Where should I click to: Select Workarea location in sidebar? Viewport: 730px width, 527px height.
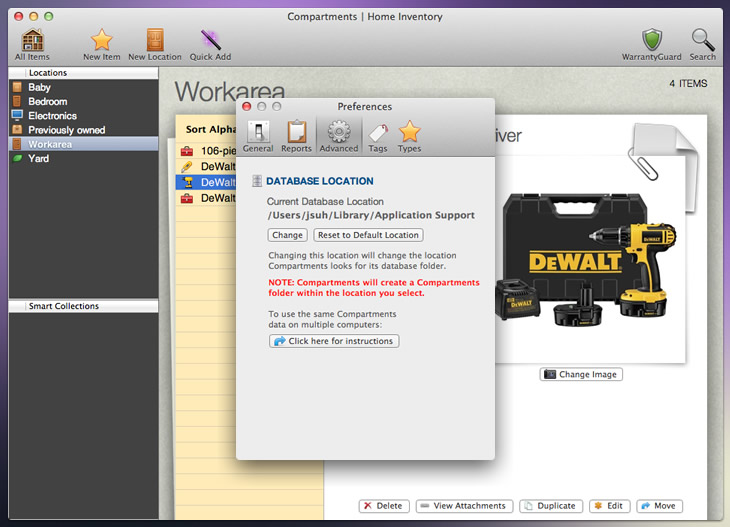click(x=84, y=144)
